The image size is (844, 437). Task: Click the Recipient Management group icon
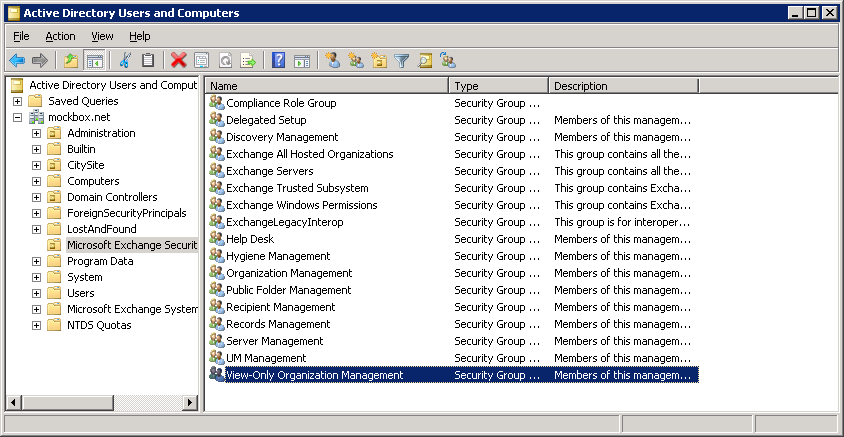pyautogui.click(x=216, y=307)
